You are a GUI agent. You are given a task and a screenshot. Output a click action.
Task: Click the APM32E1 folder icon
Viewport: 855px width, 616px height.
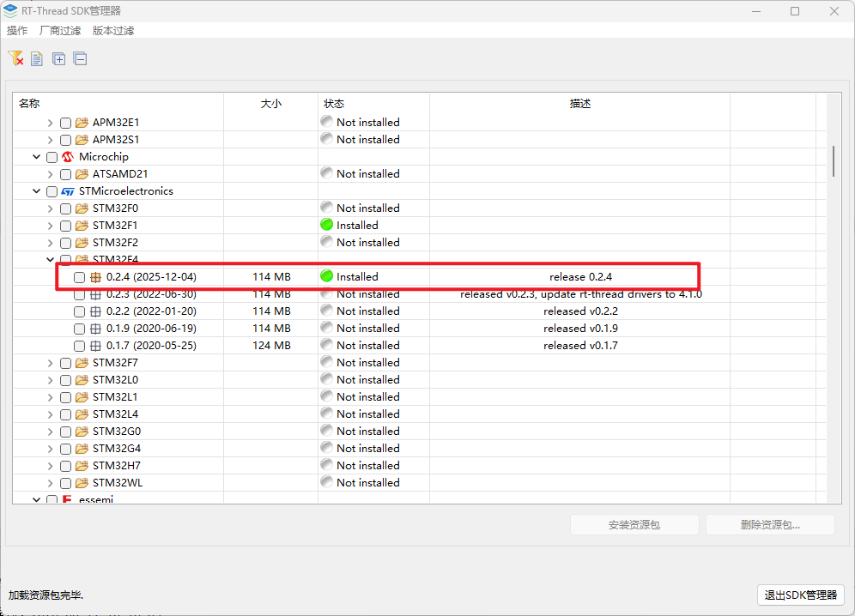pos(82,123)
